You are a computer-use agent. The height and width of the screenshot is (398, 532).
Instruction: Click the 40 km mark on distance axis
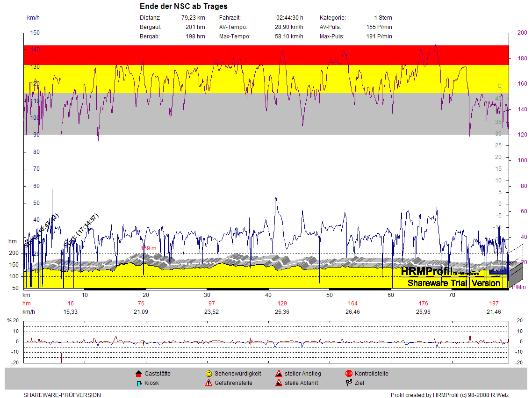(268, 295)
